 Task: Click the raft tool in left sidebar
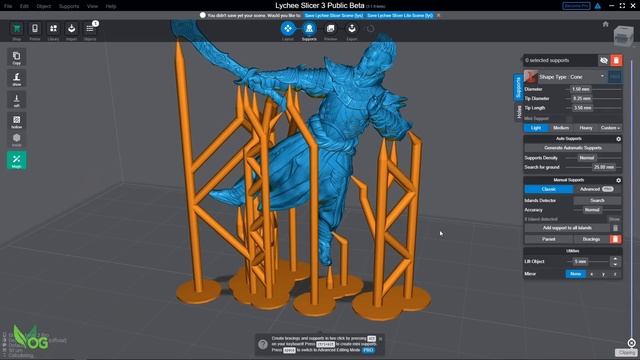point(17,100)
